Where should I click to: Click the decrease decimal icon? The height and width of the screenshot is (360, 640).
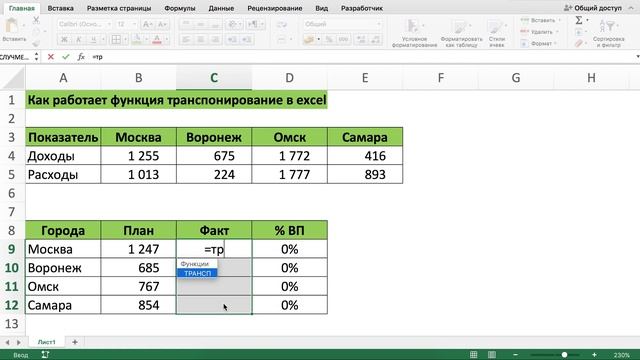pyautogui.click(x=376, y=40)
